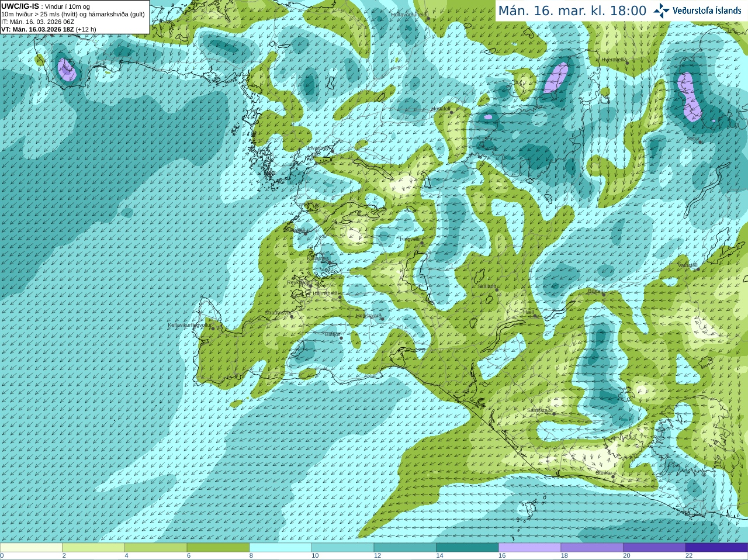Click the legend scale value 8
Screen dimensions: 748x560
[251, 556]
